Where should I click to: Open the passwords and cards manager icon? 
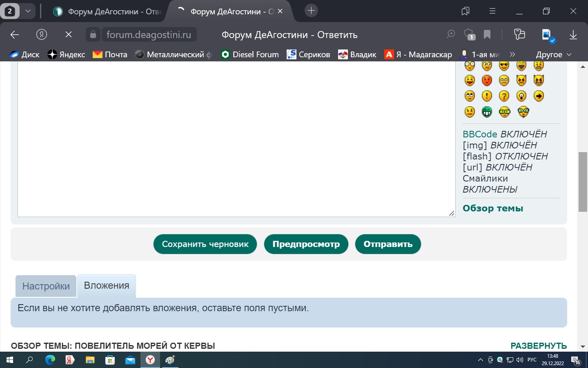click(519, 35)
